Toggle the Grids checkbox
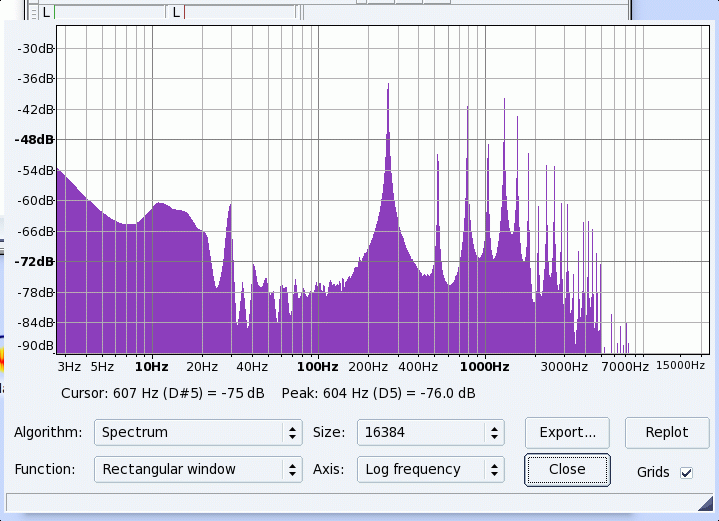The height and width of the screenshot is (521, 719). coord(686,472)
